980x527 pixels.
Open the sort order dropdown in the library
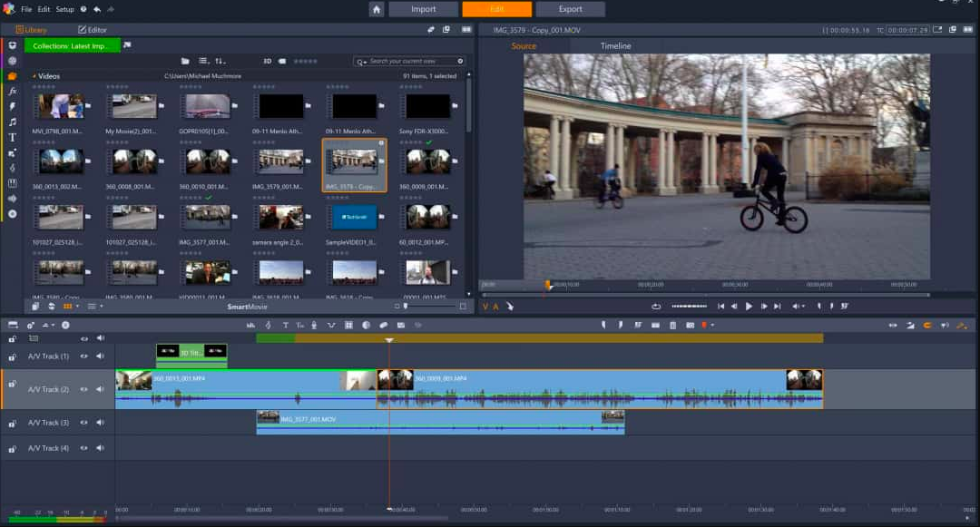click(220, 61)
